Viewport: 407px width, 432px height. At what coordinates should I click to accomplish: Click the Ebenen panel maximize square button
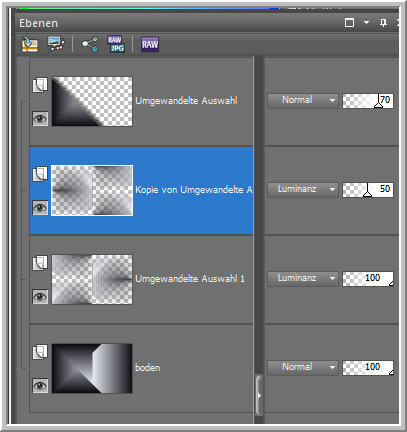pyautogui.click(x=349, y=23)
